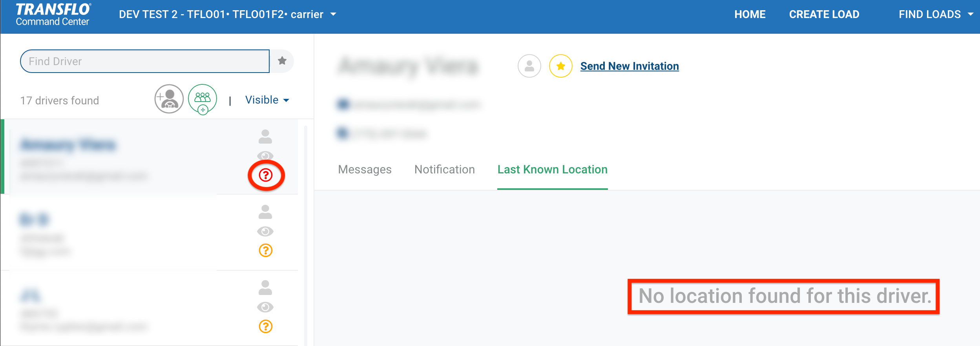Open the Visible filter dropdown

click(x=267, y=100)
